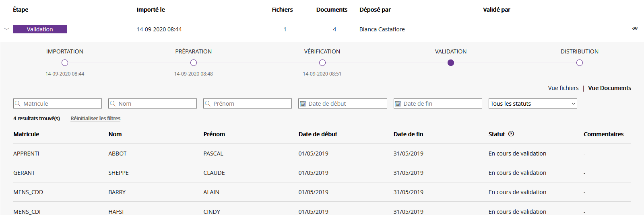Select the Vérification timeline step circle
This screenshot has height=215, width=644.
click(x=322, y=63)
